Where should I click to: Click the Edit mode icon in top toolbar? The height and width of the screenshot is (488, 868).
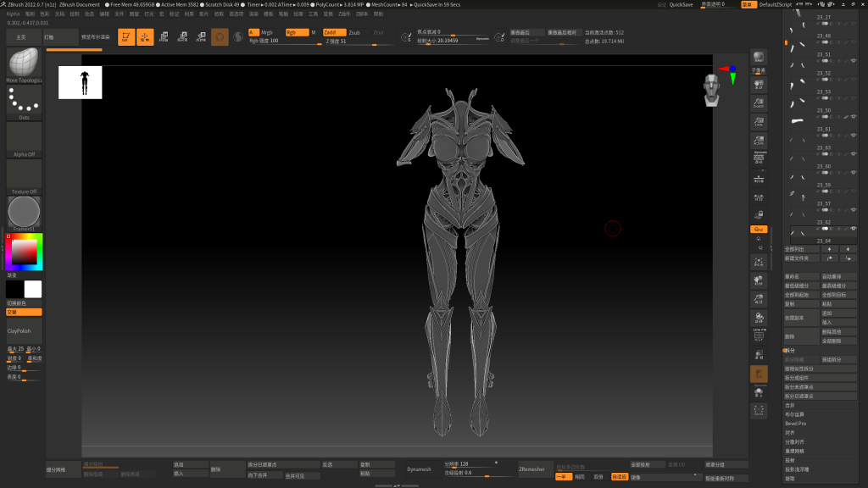[x=126, y=36]
